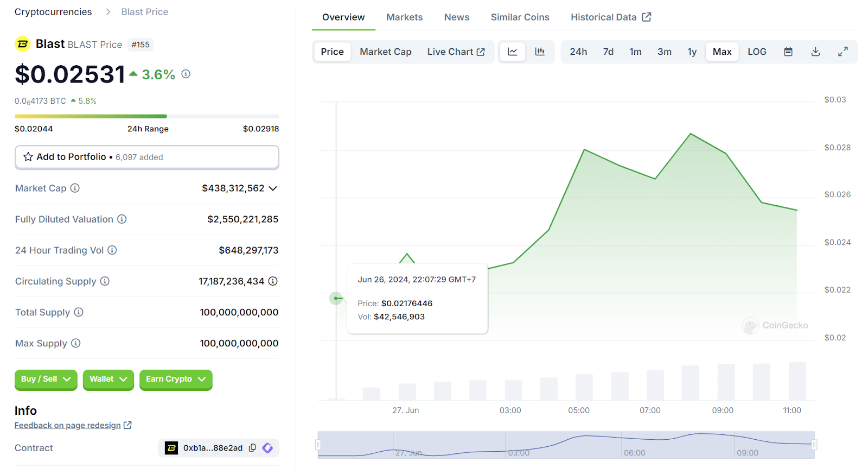The width and height of the screenshot is (868, 468).
Task: Click the info icon next to 3.6% change
Action: tap(186, 74)
